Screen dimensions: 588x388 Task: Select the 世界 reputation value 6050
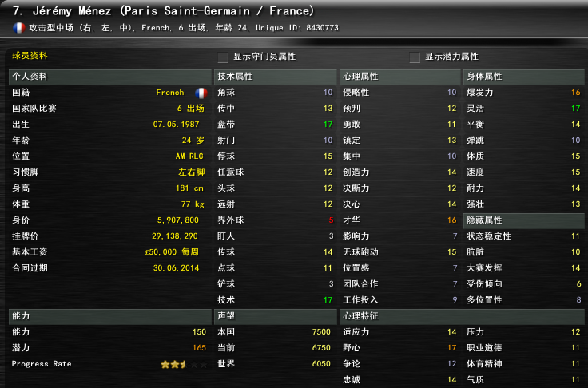[x=321, y=364]
